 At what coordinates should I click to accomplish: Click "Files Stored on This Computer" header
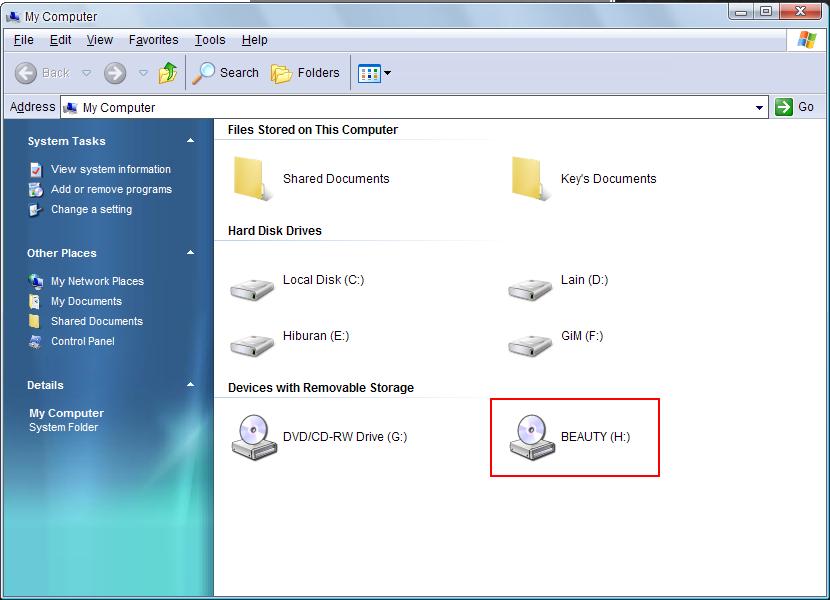click(313, 130)
